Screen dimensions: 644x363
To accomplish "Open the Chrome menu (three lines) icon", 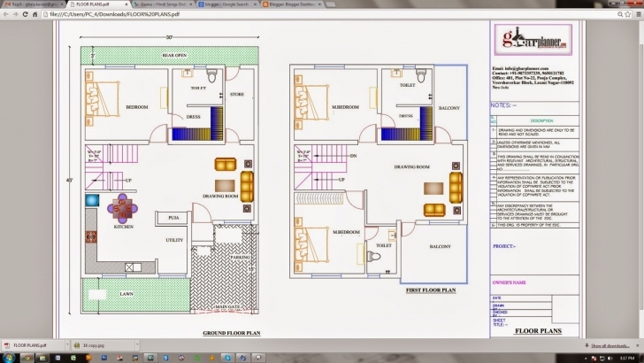I will (639, 14).
